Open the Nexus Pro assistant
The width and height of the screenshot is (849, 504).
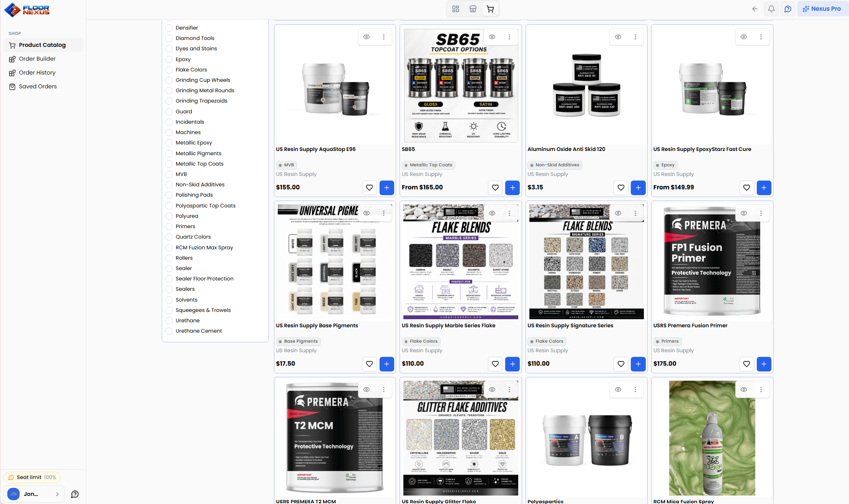[x=822, y=9]
